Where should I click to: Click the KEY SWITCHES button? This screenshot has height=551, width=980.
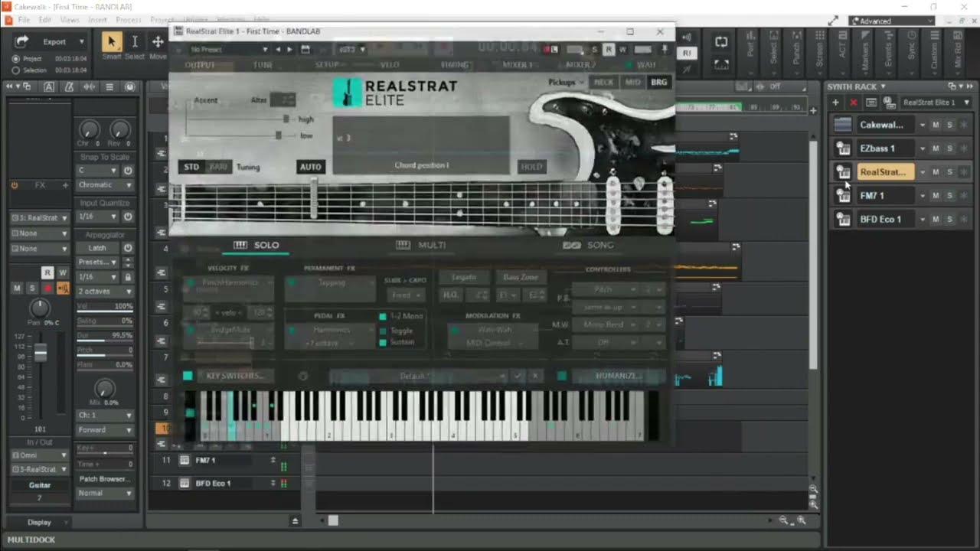[x=234, y=377]
